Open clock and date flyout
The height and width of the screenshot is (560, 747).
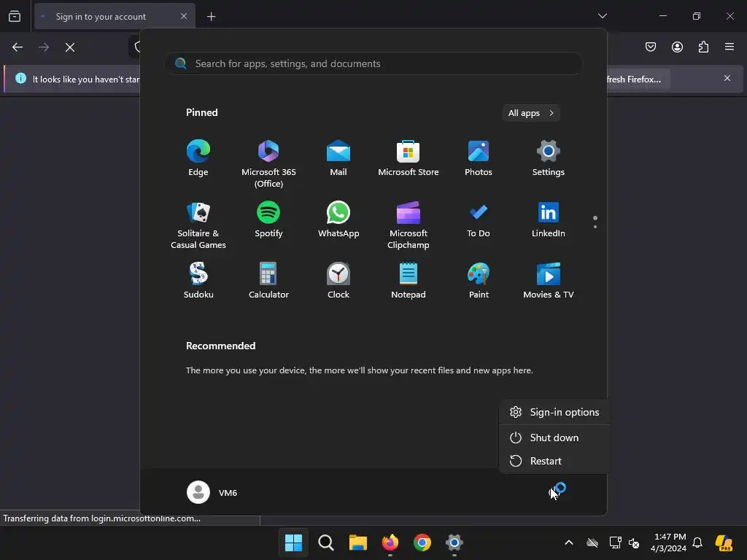tap(668, 542)
